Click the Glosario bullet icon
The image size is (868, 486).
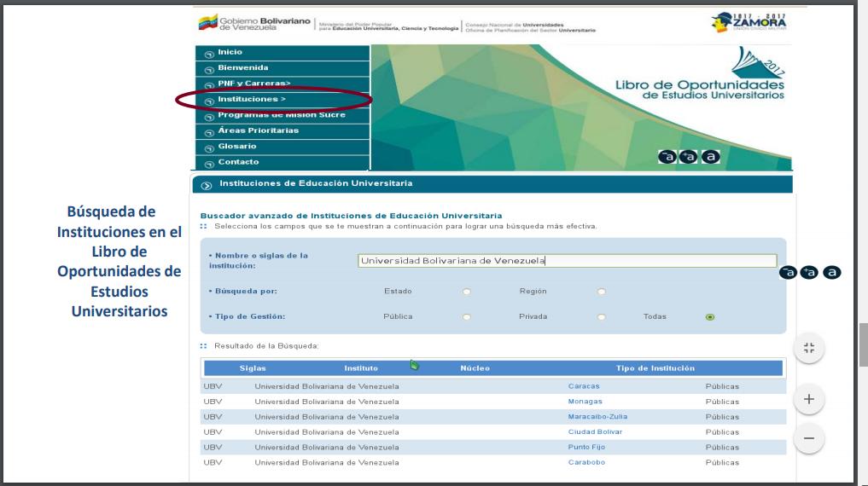[209, 148]
